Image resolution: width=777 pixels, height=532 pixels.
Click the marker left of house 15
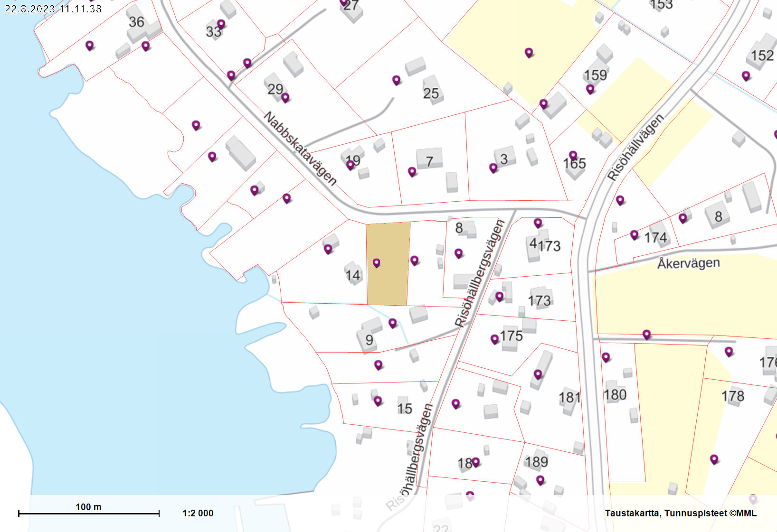[x=378, y=401]
